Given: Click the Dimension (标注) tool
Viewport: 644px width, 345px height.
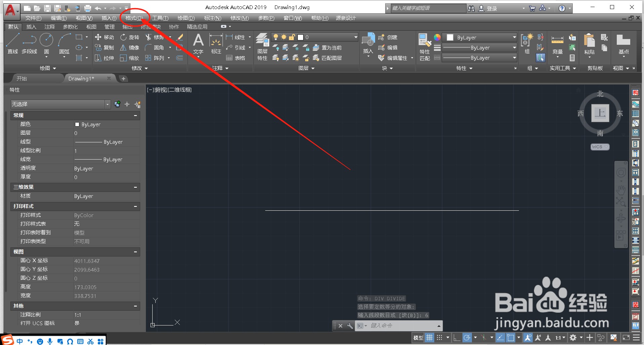Looking at the screenshot, I should click(x=216, y=43).
